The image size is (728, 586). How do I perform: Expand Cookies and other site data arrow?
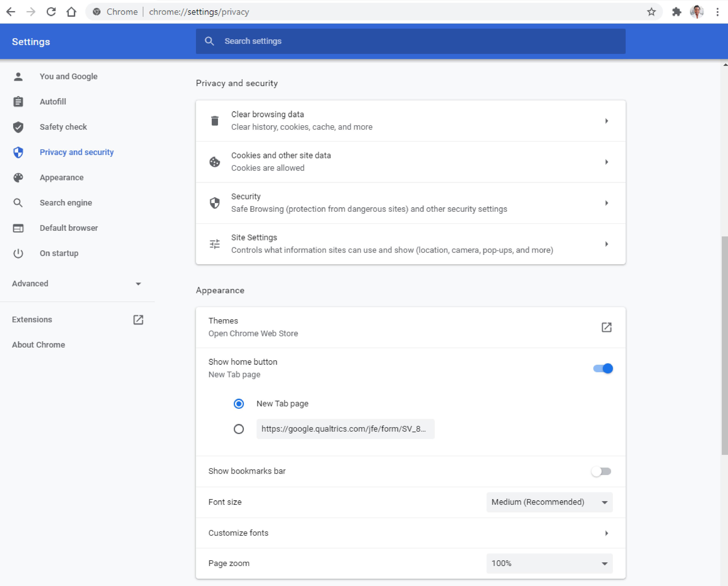pos(607,162)
